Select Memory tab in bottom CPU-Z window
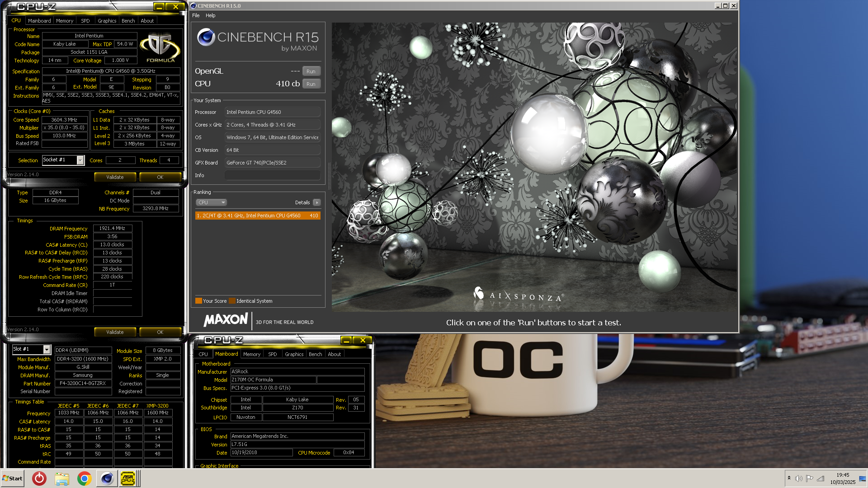 click(252, 354)
